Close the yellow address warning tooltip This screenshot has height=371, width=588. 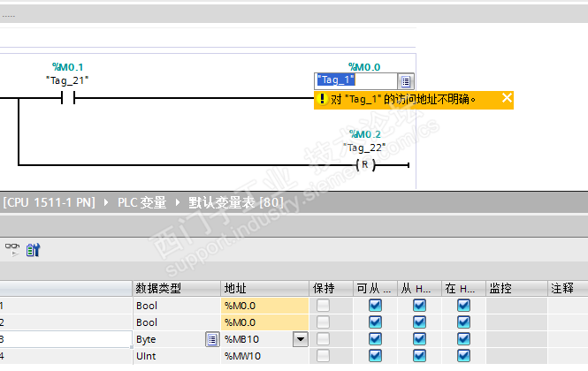pyautogui.click(x=507, y=98)
